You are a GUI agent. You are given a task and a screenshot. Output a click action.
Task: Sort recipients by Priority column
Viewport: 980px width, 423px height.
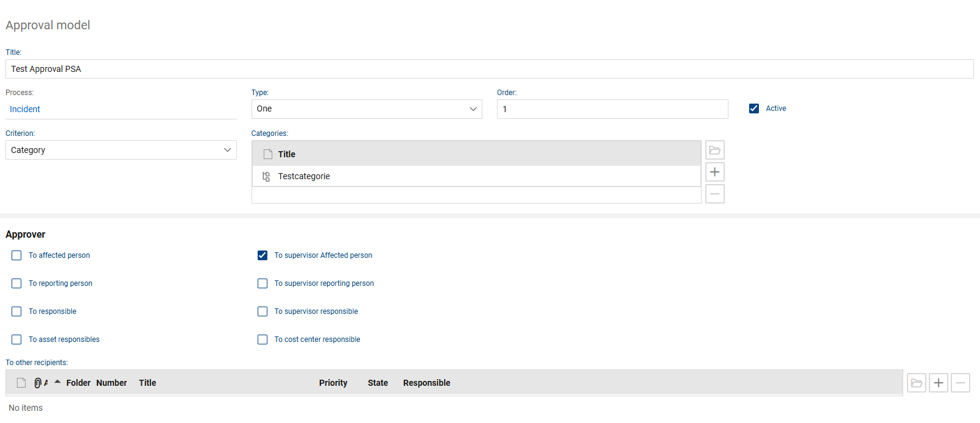point(333,383)
